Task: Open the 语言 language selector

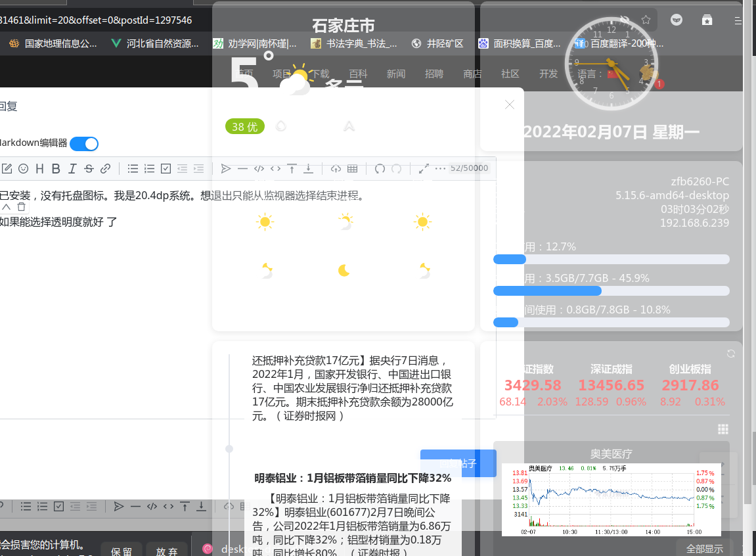Action: pyautogui.click(x=598, y=74)
